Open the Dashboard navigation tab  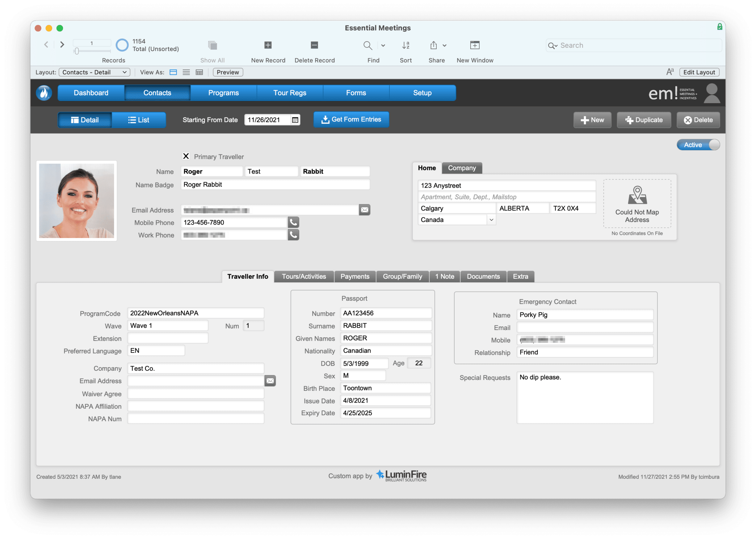(x=91, y=93)
